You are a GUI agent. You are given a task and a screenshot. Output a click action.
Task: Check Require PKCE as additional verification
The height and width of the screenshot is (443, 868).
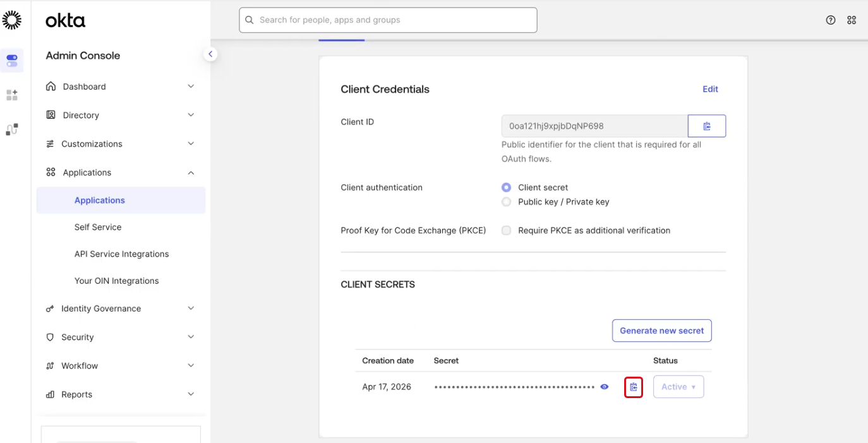(x=506, y=231)
